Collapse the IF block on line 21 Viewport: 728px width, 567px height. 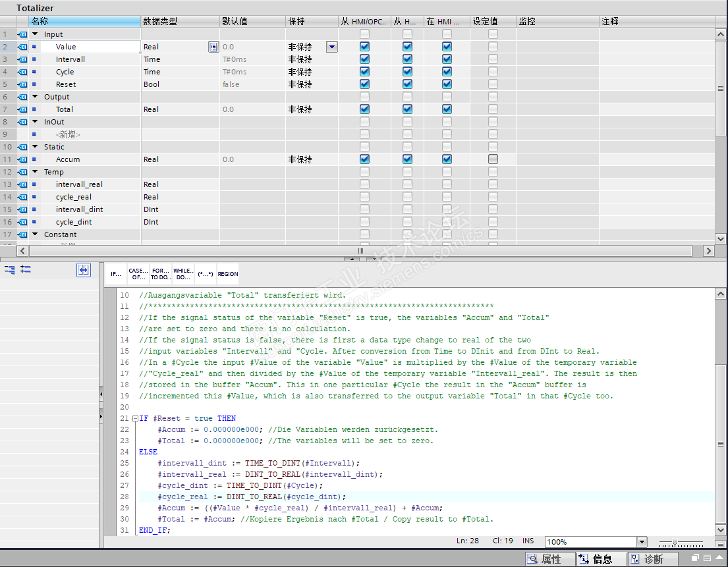(135, 419)
